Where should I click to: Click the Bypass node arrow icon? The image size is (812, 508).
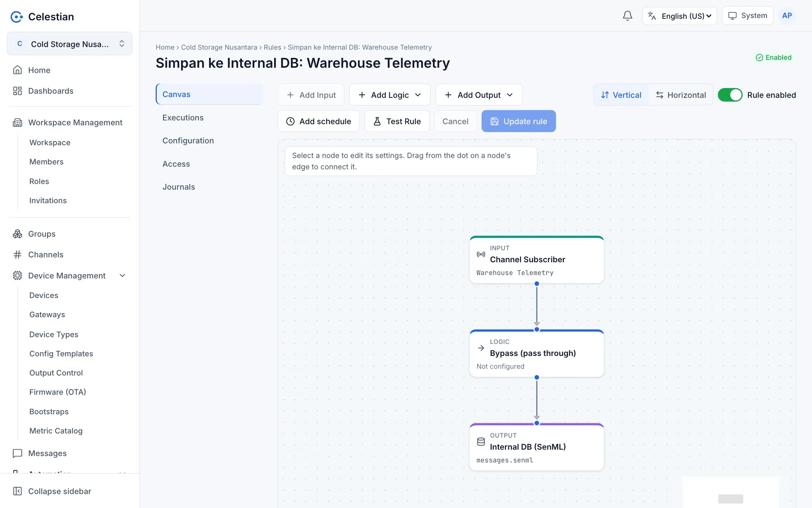pos(481,348)
